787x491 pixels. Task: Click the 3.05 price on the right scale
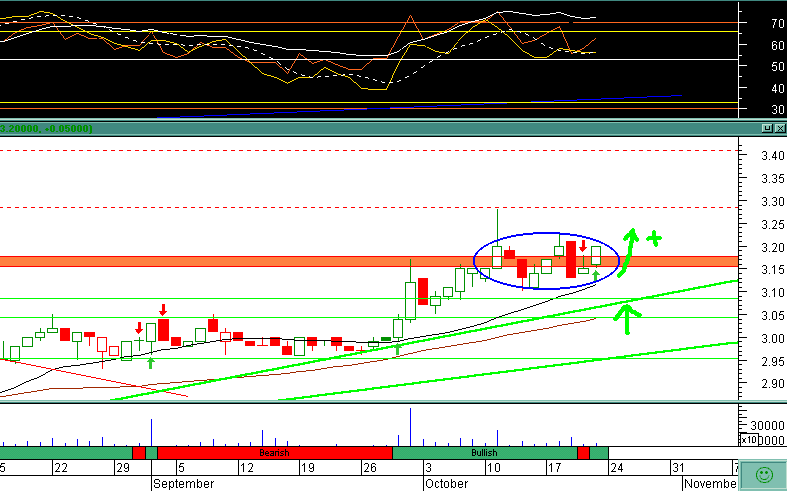coord(772,315)
